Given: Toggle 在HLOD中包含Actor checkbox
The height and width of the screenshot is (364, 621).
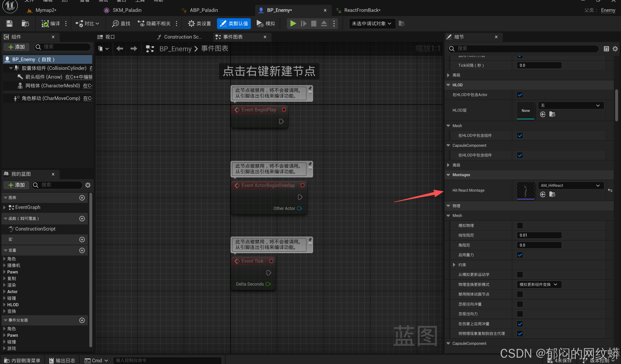Looking at the screenshot, I should point(520,95).
